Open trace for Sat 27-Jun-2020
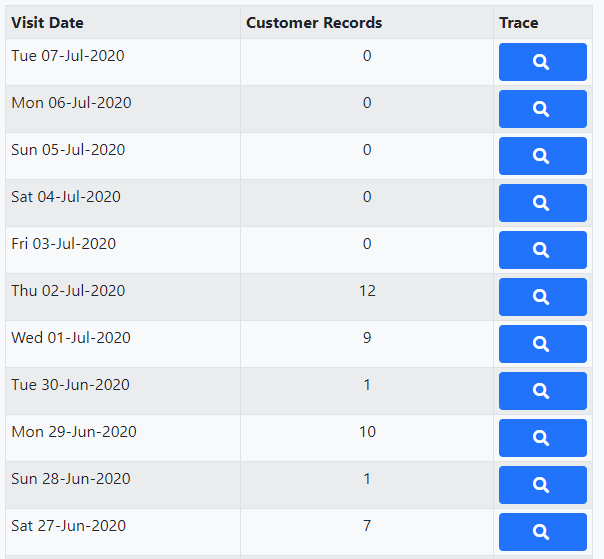The image size is (604, 559). (542, 532)
